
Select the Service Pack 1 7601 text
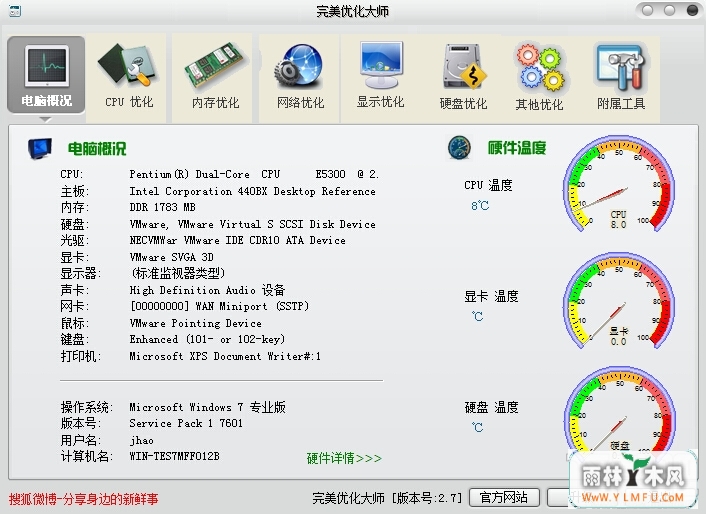pos(186,424)
